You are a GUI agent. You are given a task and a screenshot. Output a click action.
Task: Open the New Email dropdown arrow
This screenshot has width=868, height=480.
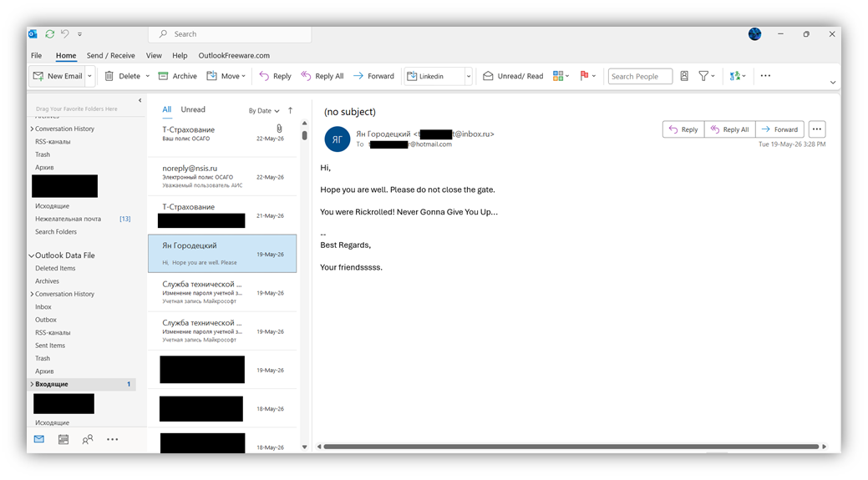point(89,76)
